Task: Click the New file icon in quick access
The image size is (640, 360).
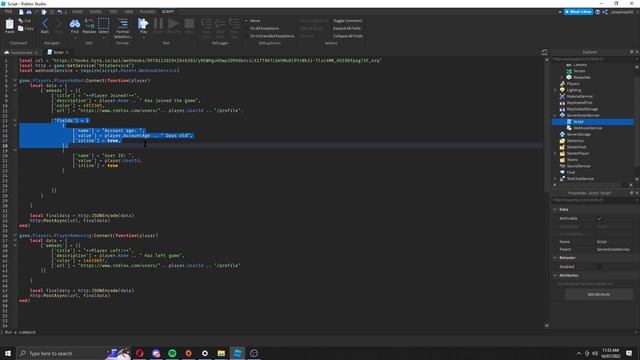Action: pos(21,12)
